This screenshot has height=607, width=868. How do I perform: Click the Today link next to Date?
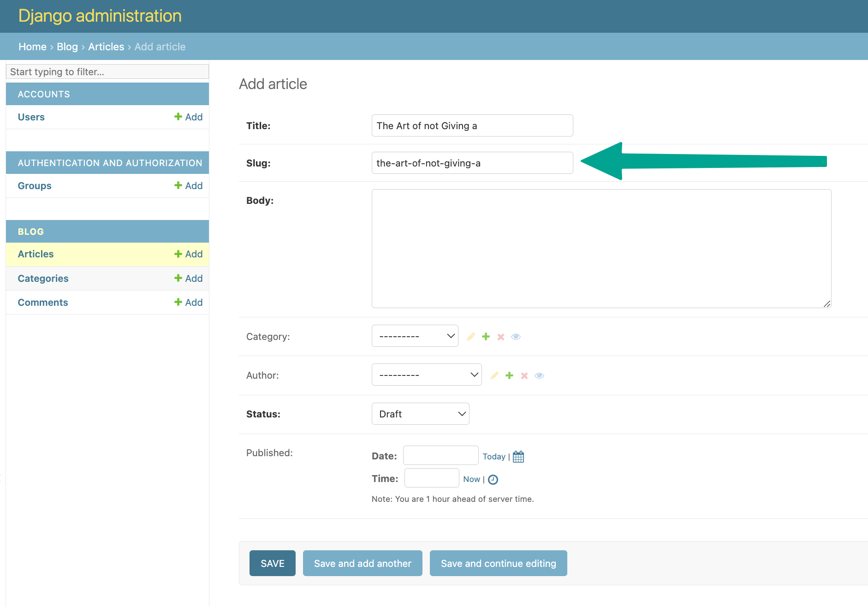[x=494, y=456]
